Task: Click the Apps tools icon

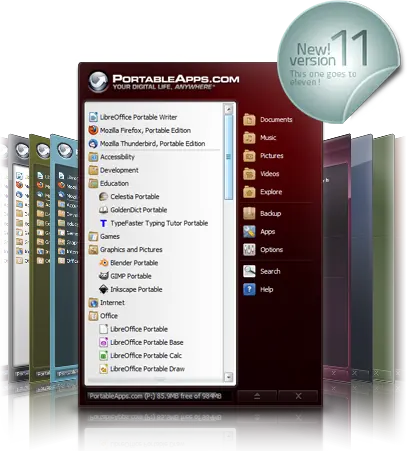Action: point(249,231)
